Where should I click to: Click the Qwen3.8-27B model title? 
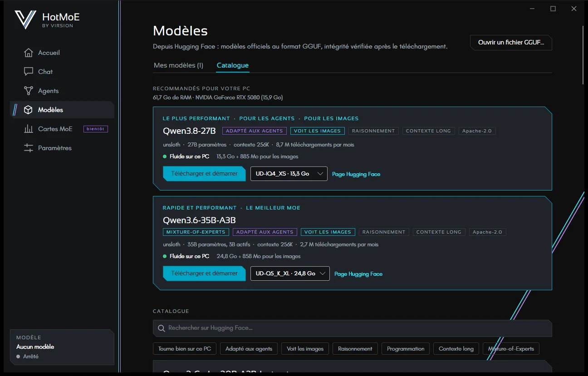click(x=189, y=131)
